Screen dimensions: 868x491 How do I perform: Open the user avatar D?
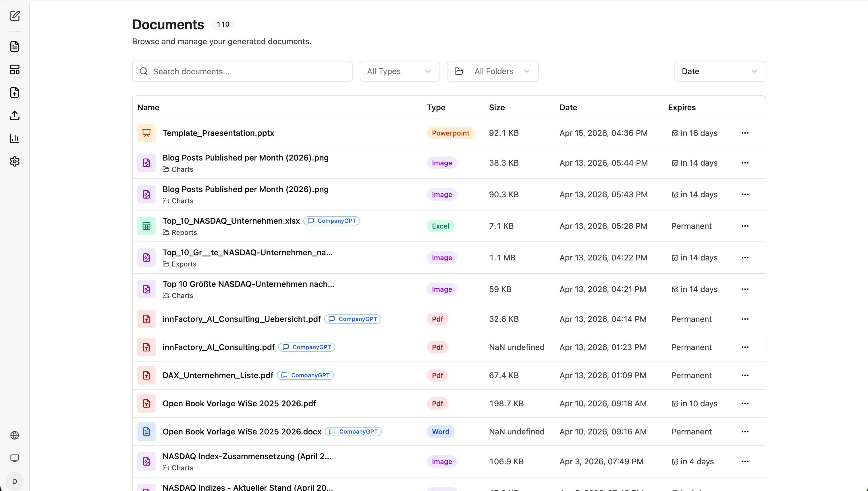(x=14, y=481)
